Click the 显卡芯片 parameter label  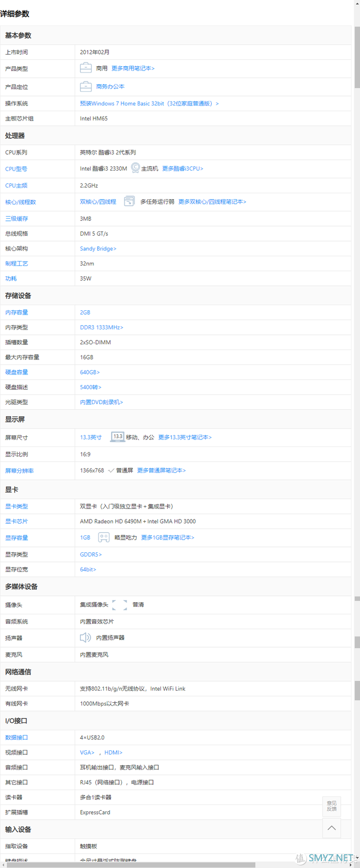(17, 522)
